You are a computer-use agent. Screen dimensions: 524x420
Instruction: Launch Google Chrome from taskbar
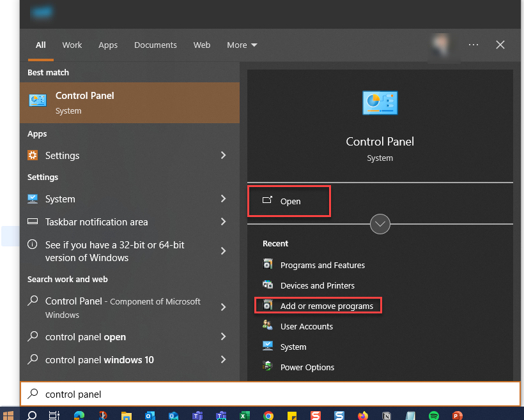point(268,416)
